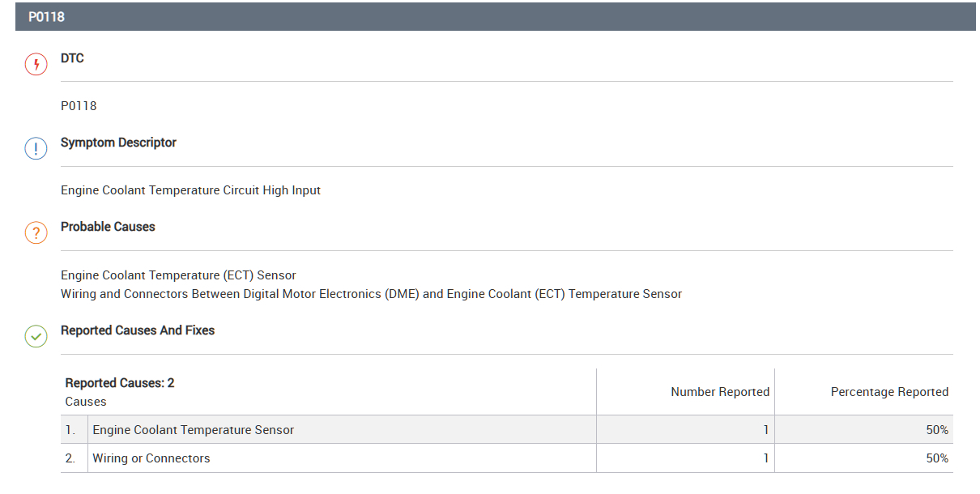Click the Engine Coolant Temperature Circuit High Input text
Screen dimensions: 980x494
(x=190, y=190)
